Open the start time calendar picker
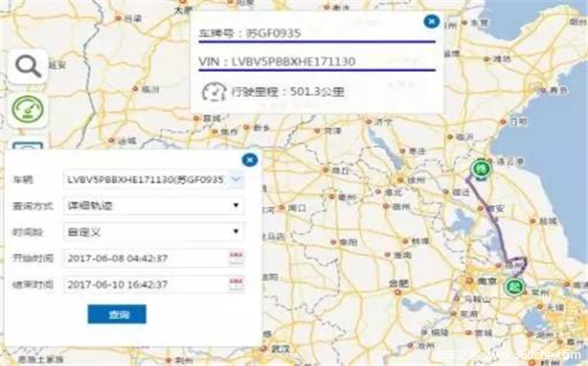Image resolution: width=588 pixels, height=366 pixels. tap(236, 258)
